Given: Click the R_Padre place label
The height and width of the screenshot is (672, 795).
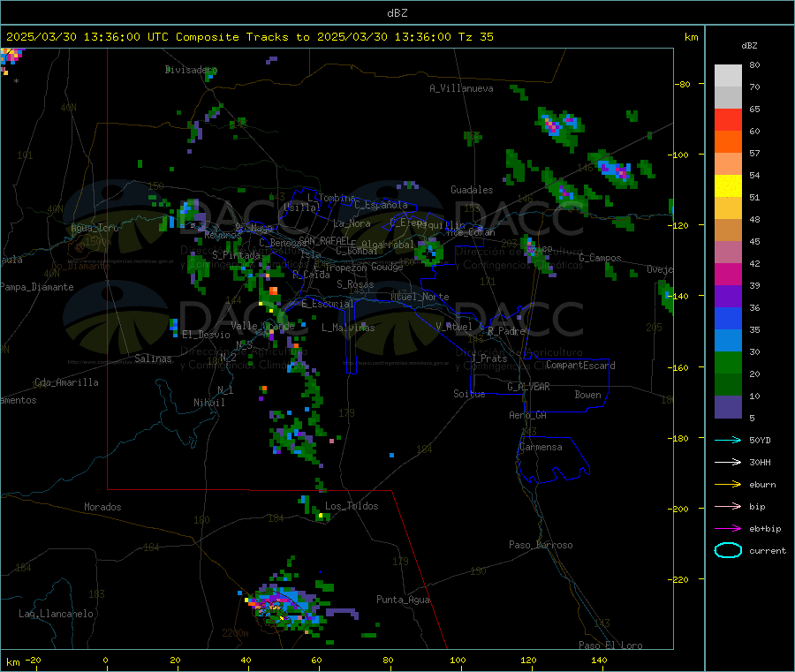Looking at the screenshot, I should pos(506,331).
